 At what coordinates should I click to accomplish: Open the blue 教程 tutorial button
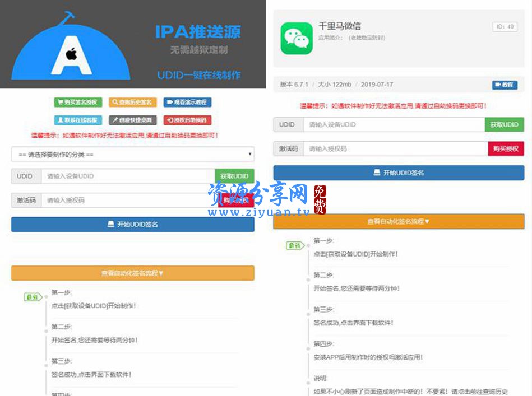click(x=505, y=85)
